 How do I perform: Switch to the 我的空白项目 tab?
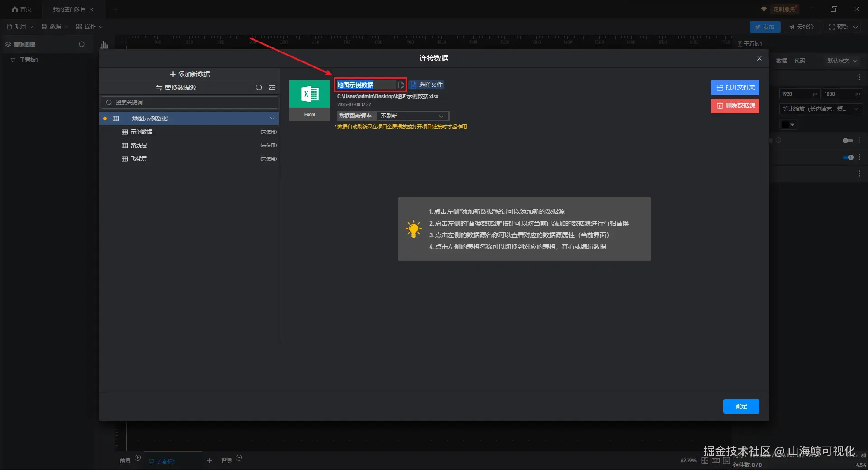69,9
